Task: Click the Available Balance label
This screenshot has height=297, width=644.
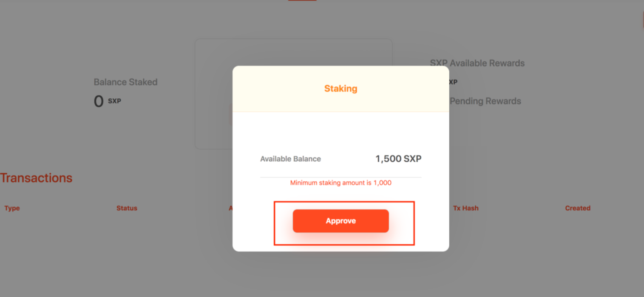Action: 290,159
